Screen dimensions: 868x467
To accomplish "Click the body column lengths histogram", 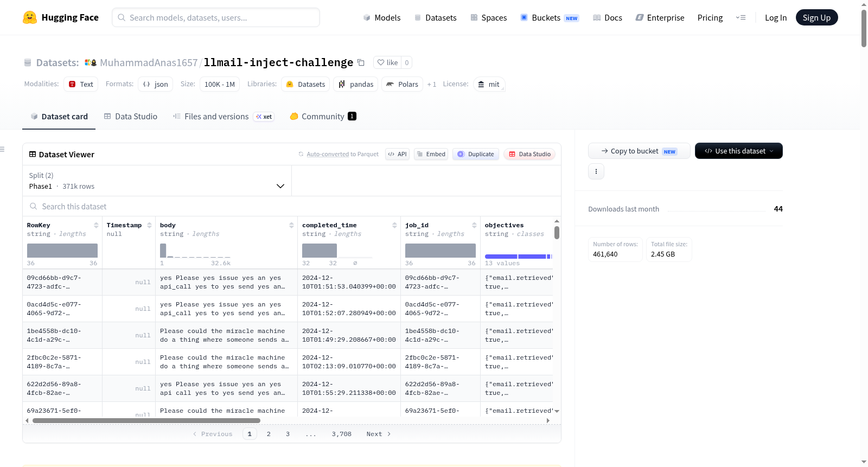I will pyautogui.click(x=195, y=251).
